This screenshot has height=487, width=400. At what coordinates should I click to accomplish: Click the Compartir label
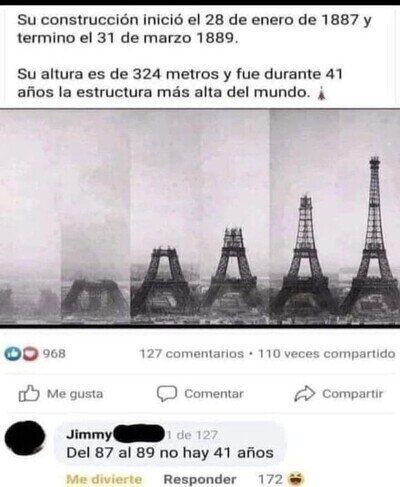353,394
